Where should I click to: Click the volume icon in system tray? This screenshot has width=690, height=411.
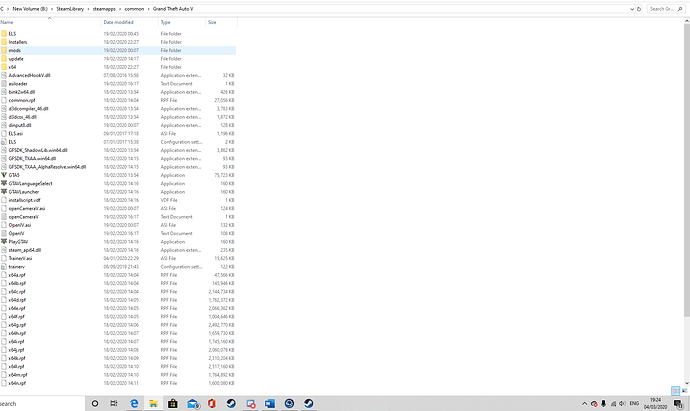[x=622, y=404]
